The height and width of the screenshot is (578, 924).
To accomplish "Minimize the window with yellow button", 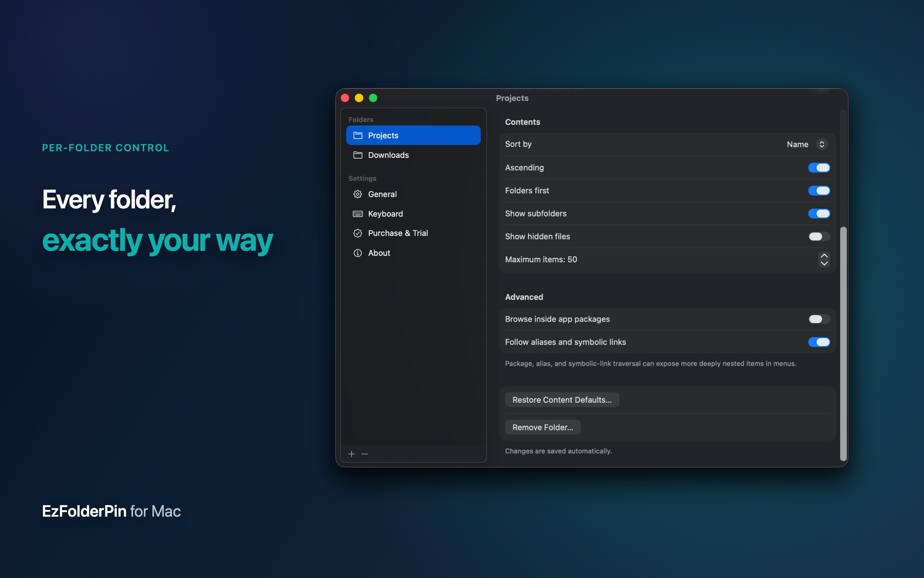I will (x=359, y=98).
